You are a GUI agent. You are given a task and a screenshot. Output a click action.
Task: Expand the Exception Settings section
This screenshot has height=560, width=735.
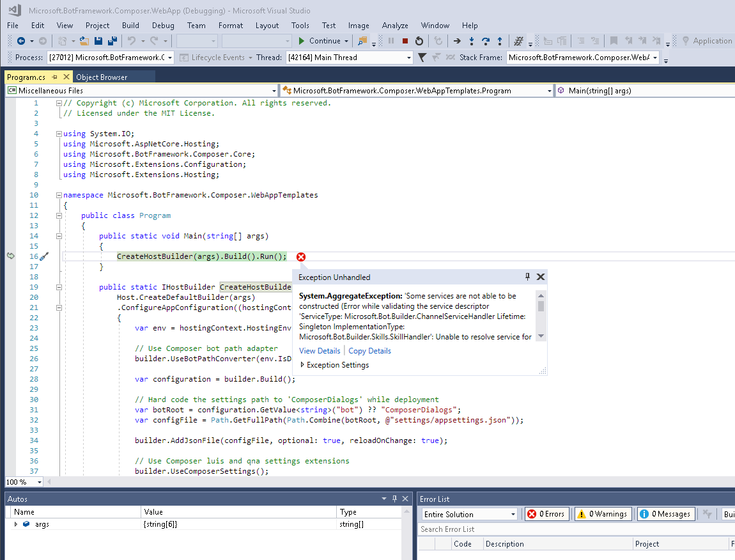(x=303, y=364)
